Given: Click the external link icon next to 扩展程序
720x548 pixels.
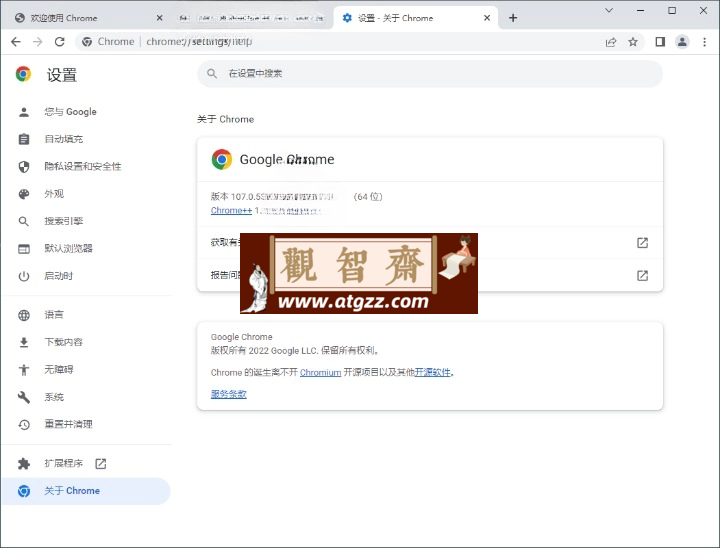Looking at the screenshot, I should [x=101, y=464].
